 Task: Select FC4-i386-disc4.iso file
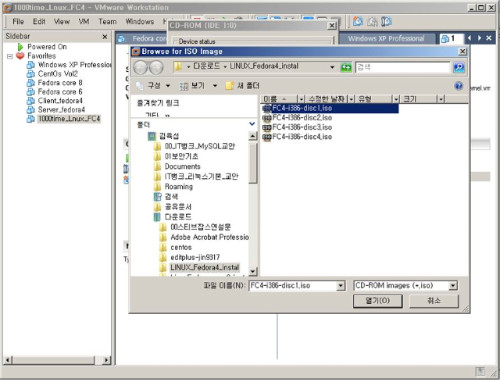pyautogui.click(x=297, y=137)
